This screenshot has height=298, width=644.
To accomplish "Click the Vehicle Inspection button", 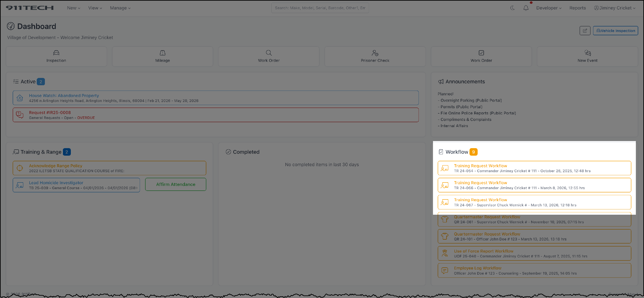I will coord(615,30).
